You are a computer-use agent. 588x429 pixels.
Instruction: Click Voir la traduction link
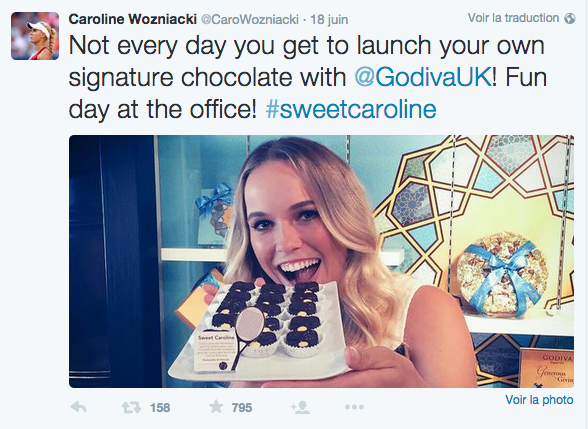point(513,18)
